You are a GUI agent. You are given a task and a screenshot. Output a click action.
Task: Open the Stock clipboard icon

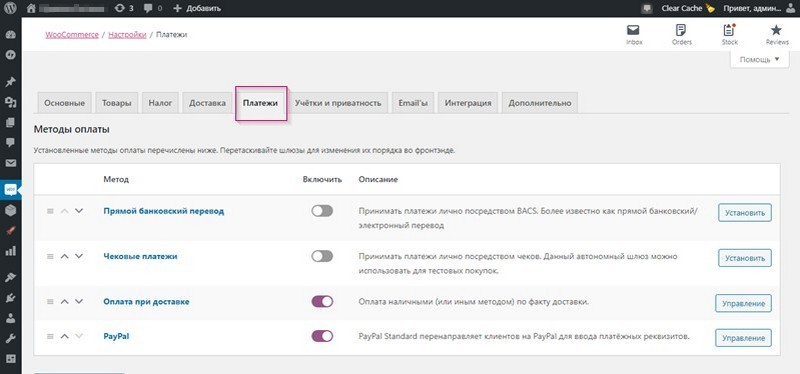tap(730, 34)
